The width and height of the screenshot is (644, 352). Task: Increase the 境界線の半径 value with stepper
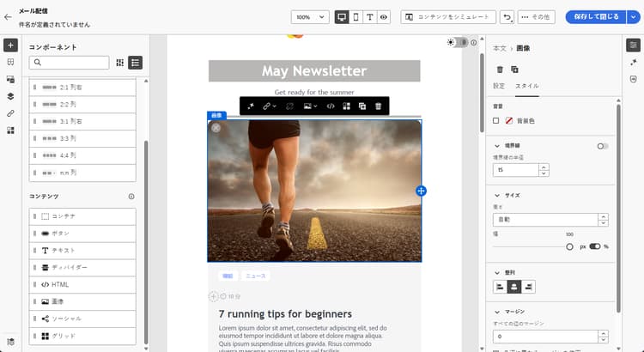pos(544,167)
